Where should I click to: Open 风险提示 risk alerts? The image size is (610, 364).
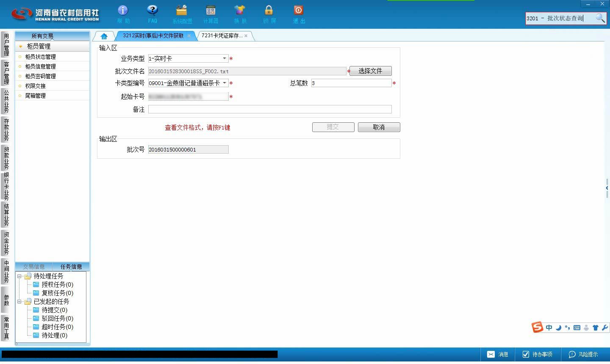click(x=583, y=354)
